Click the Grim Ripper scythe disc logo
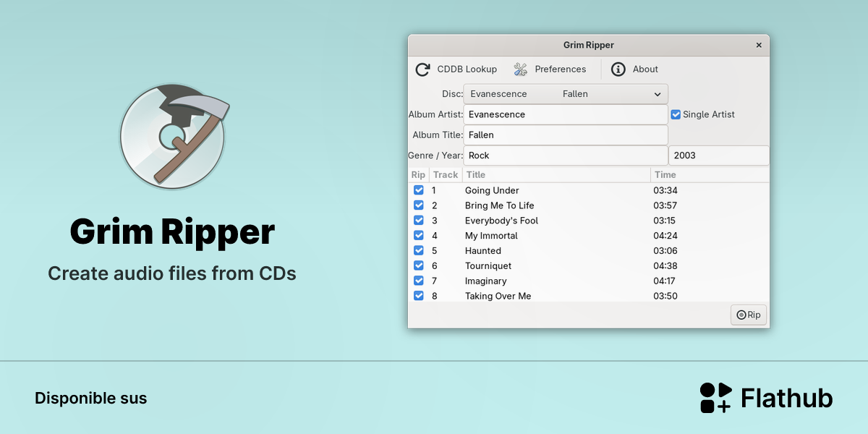Image resolution: width=868 pixels, height=434 pixels. click(x=174, y=137)
